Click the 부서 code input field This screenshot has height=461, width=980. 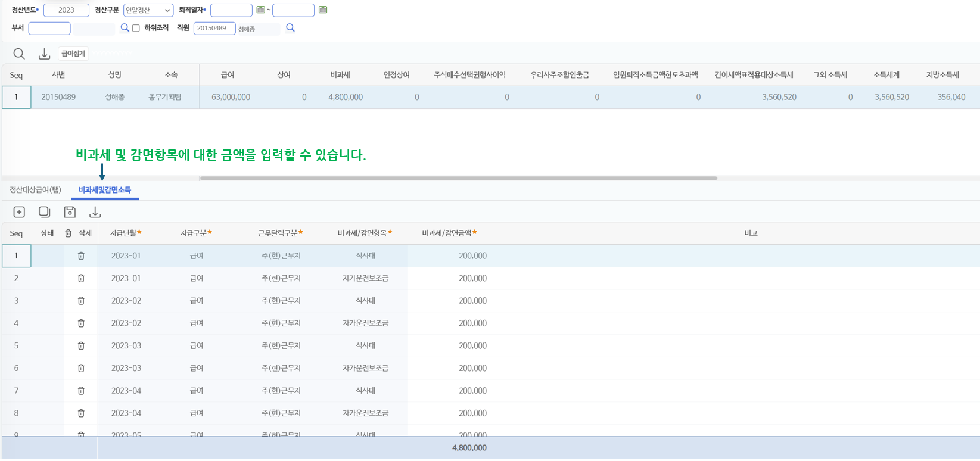pyautogui.click(x=49, y=28)
